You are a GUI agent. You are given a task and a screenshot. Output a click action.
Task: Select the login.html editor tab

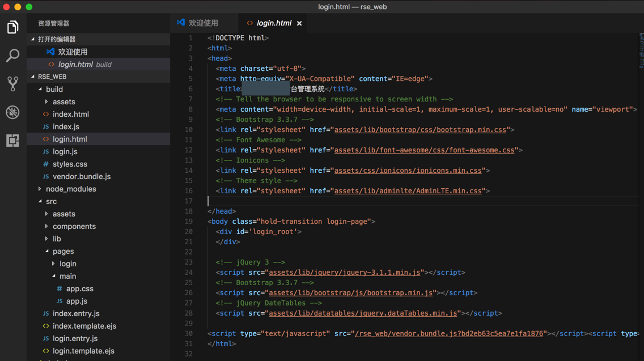[273, 23]
